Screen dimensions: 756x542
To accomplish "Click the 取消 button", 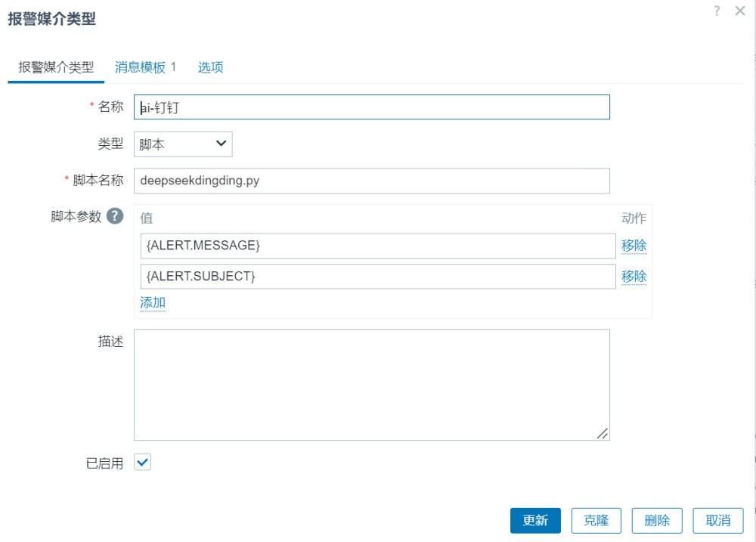I will point(718,521).
